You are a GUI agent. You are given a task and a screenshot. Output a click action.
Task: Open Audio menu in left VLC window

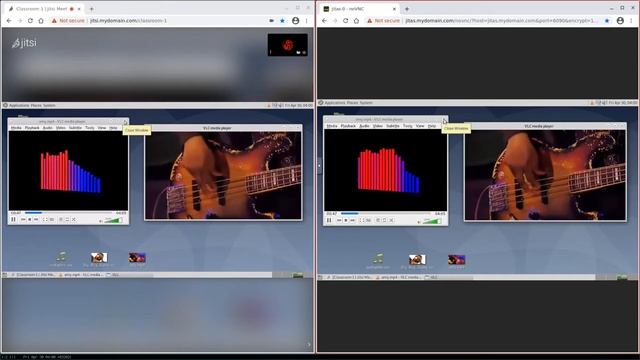click(47, 128)
